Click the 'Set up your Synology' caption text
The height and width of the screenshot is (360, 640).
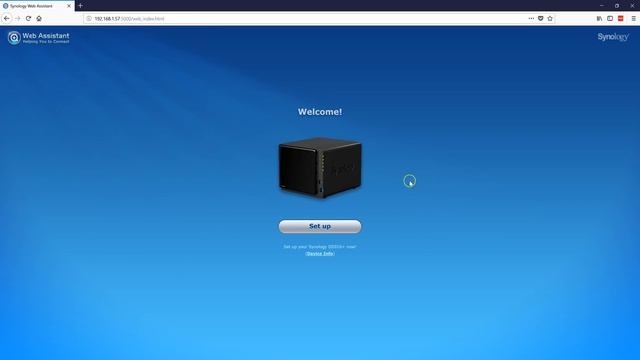click(x=320, y=247)
